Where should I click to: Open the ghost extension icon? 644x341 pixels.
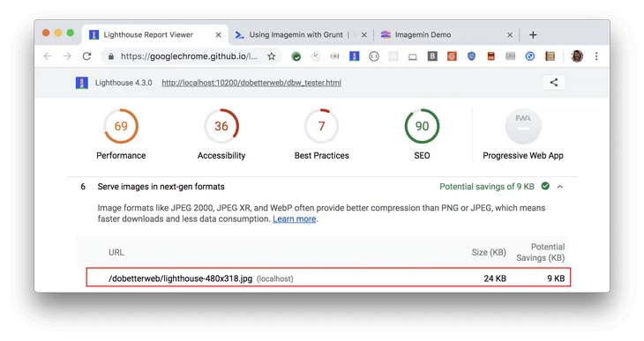coord(316,56)
